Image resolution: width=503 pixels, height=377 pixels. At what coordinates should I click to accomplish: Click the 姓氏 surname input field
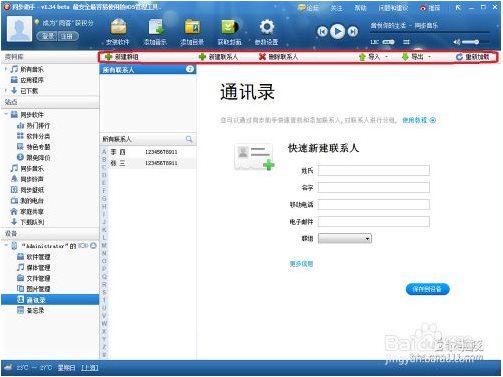[374, 170]
